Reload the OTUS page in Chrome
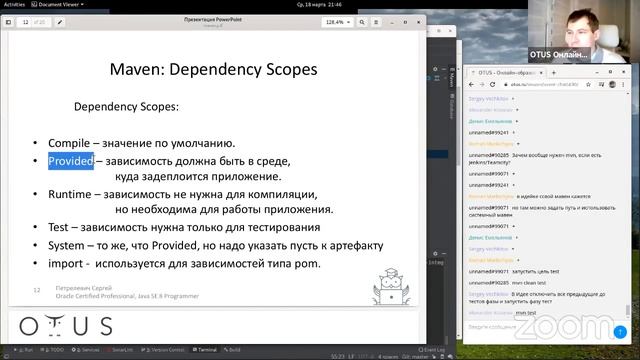 pyautogui.click(x=493, y=84)
